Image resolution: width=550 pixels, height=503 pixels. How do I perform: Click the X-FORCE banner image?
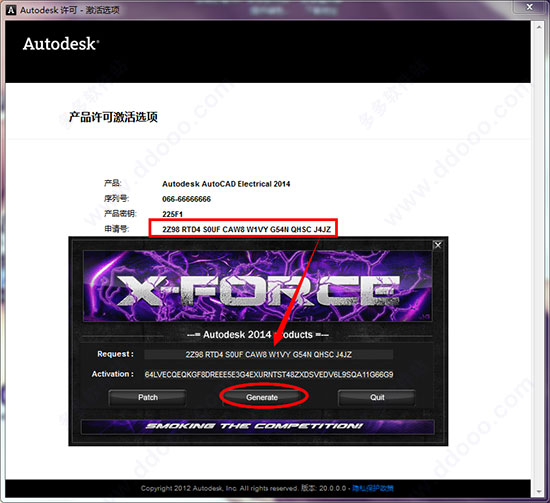pyautogui.click(x=257, y=286)
